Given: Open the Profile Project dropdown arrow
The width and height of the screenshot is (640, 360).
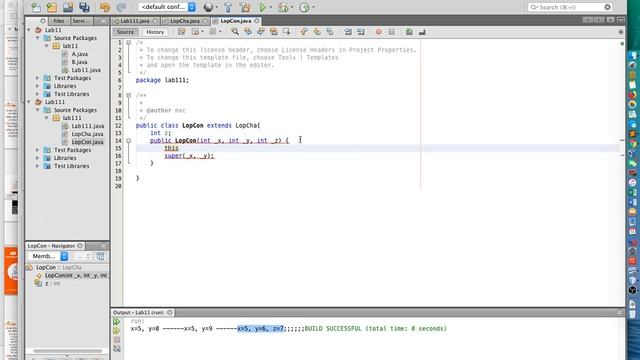Looking at the screenshot, I should [313, 7].
